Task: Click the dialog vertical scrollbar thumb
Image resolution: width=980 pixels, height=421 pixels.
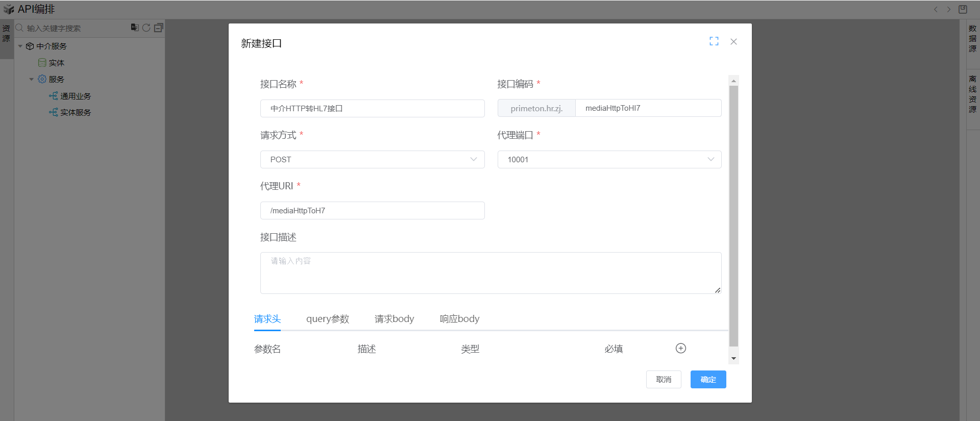Action: tap(733, 214)
